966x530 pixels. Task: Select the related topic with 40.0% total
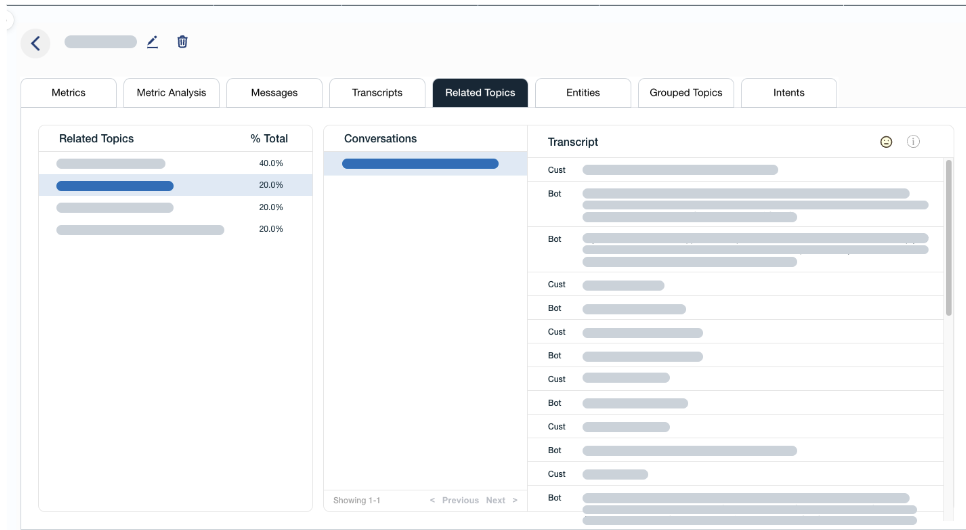pyautogui.click(x=111, y=163)
